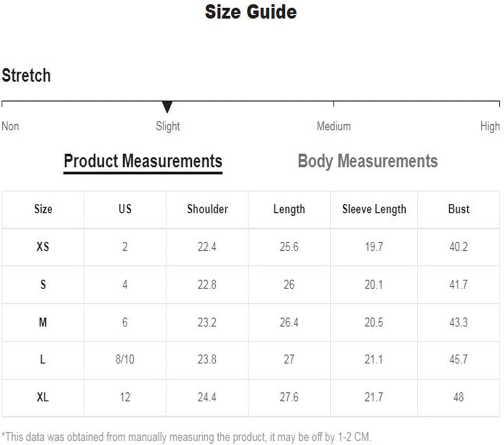Select the XL size row label
Viewport: 504px width, 445px height.
click(43, 397)
